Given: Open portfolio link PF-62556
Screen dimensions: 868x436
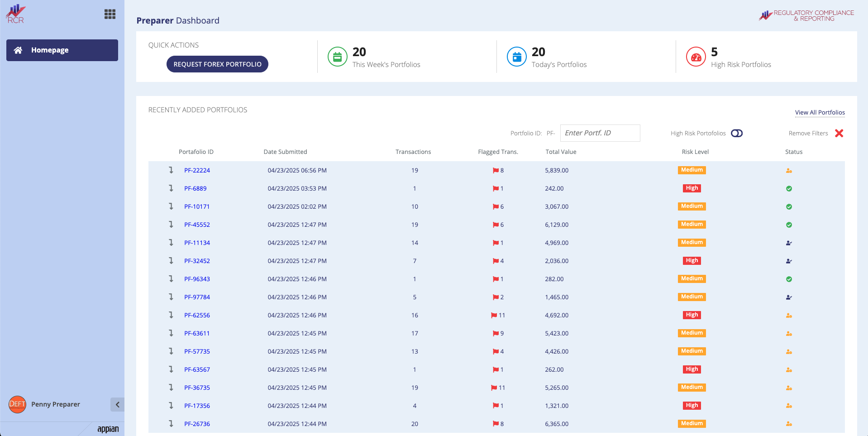Looking at the screenshot, I should coord(197,316).
